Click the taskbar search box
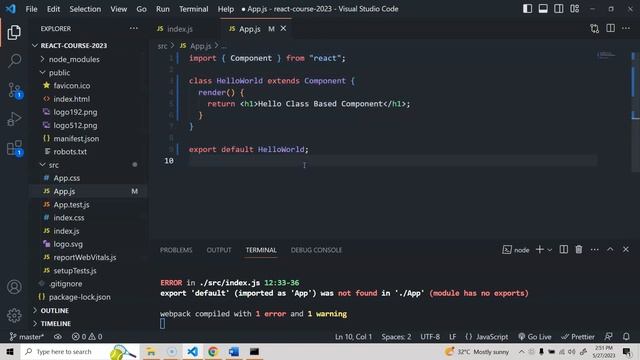Viewport: 640px width, 360px height. (80, 351)
